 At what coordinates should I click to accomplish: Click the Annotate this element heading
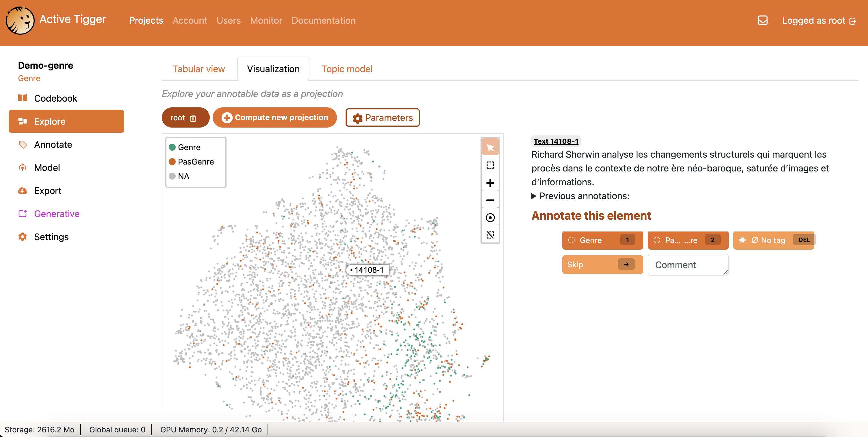(591, 216)
